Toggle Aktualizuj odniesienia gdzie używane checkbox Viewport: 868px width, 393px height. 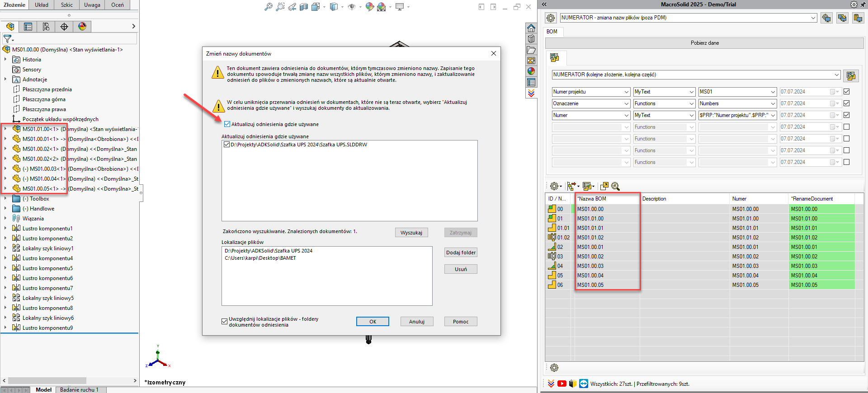coord(227,124)
